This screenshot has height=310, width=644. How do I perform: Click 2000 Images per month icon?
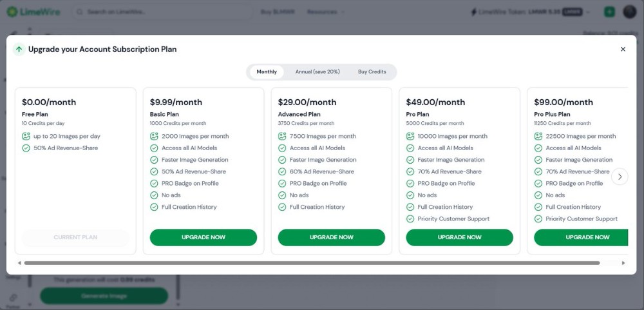[155, 136]
